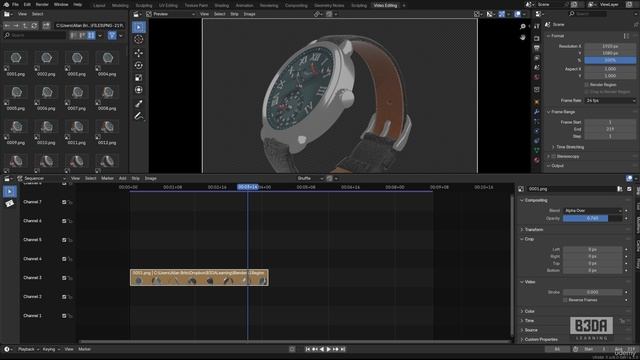Click the Blender logo menu icon
This screenshot has height=360, width=640.
(x=6, y=4)
